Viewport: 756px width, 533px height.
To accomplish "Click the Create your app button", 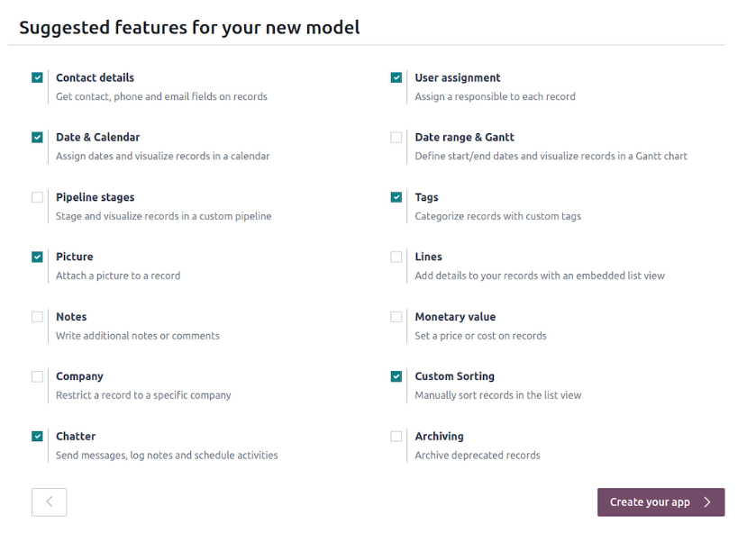I will click(660, 501).
